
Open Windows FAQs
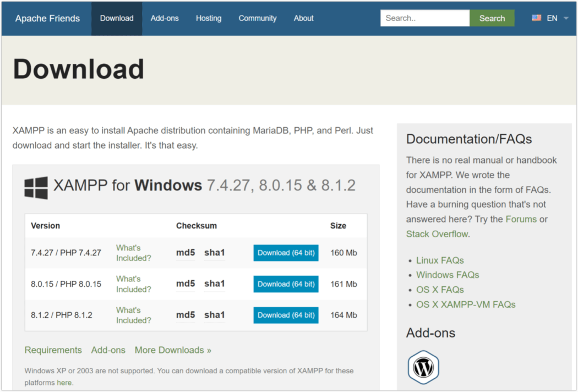click(448, 275)
